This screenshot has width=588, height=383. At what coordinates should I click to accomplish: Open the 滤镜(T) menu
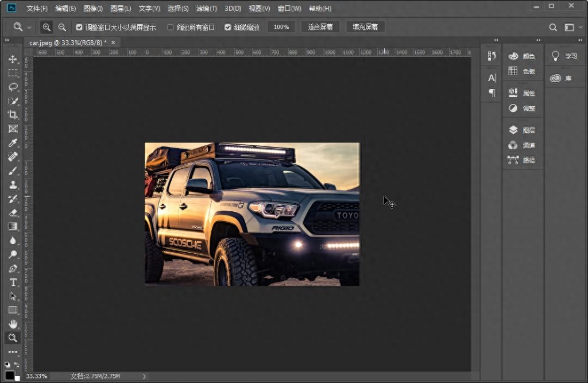207,8
